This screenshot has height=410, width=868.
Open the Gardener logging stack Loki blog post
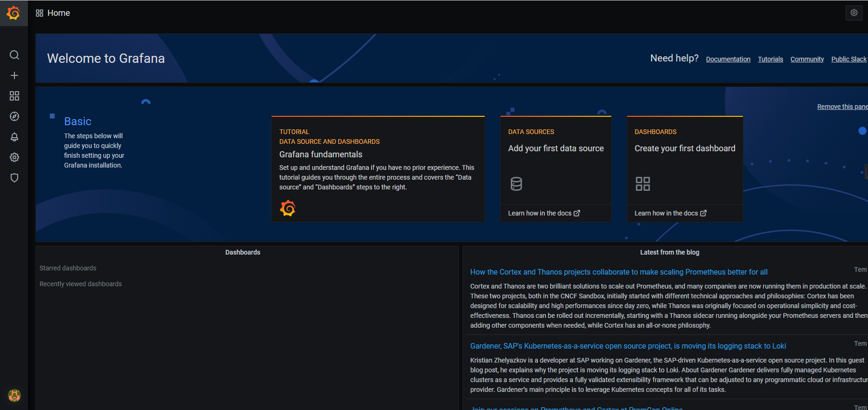(x=628, y=346)
